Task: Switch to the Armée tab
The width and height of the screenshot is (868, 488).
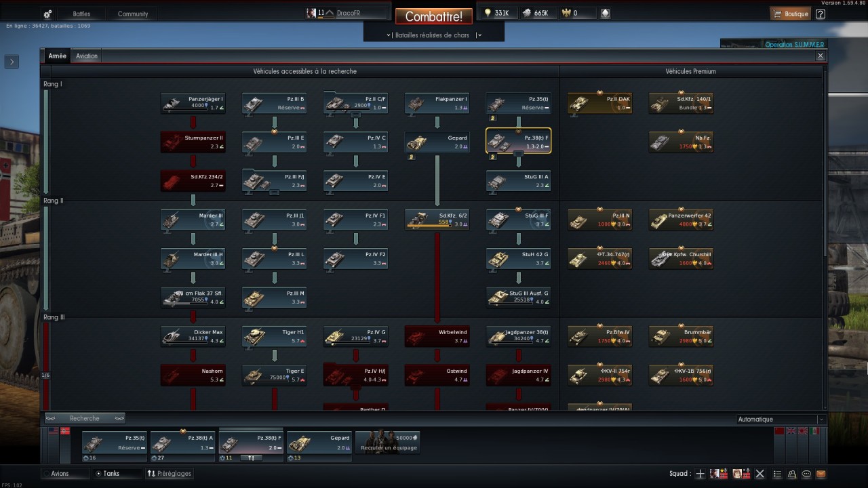Action: [x=58, y=56]
